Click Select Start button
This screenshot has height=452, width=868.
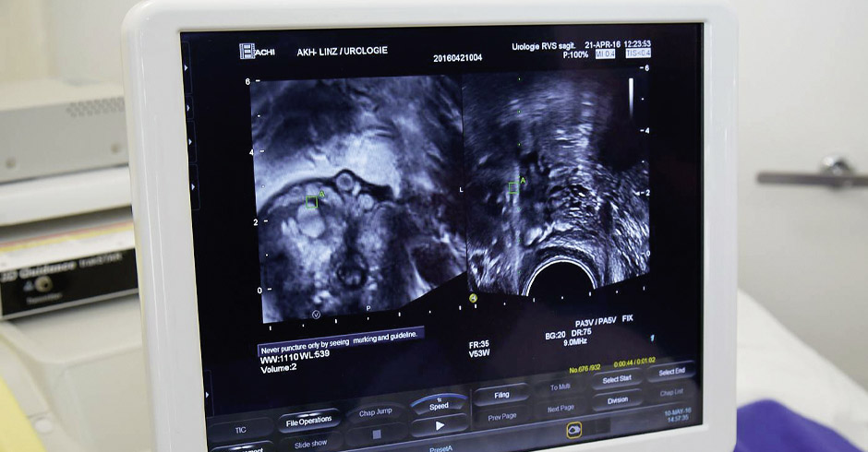(617, 379)
